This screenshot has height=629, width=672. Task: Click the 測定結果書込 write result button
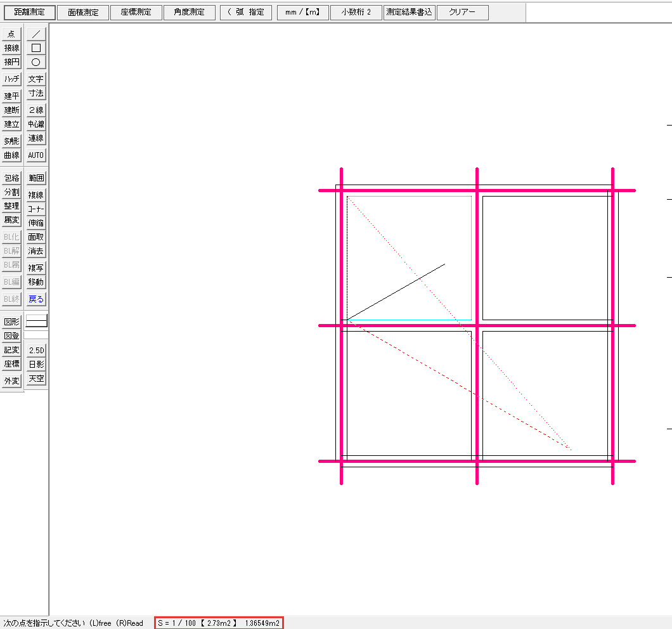coord(410,12)
